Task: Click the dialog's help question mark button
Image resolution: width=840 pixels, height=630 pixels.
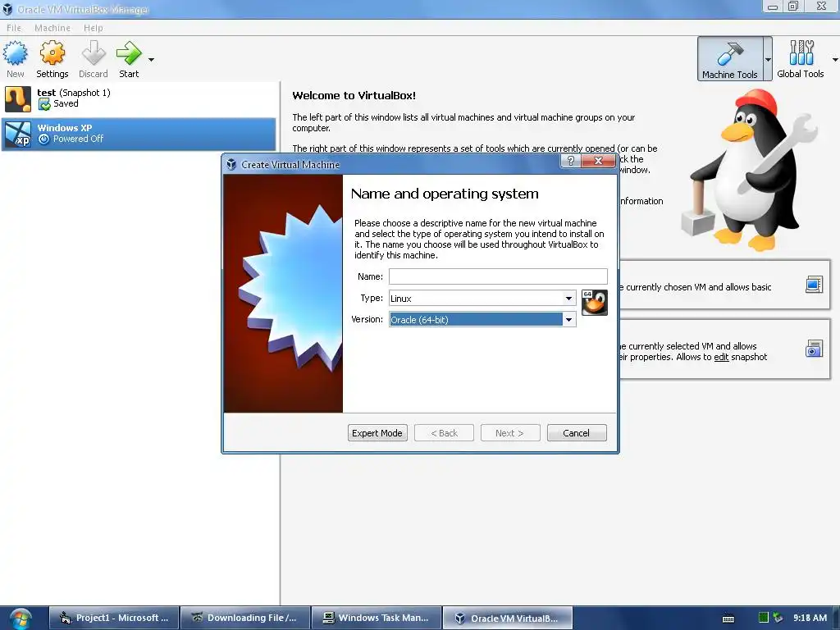Action: click(571, 161)
